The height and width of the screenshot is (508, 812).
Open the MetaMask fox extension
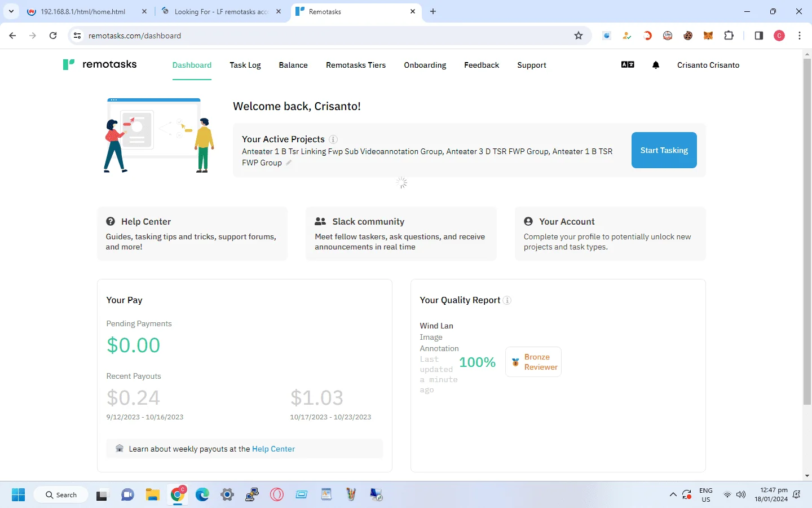708,36
